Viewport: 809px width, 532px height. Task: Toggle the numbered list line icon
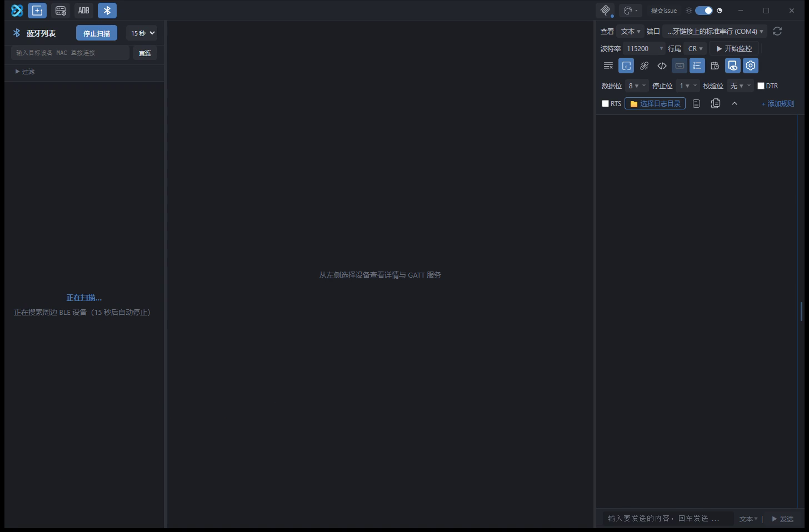[697, 66]
